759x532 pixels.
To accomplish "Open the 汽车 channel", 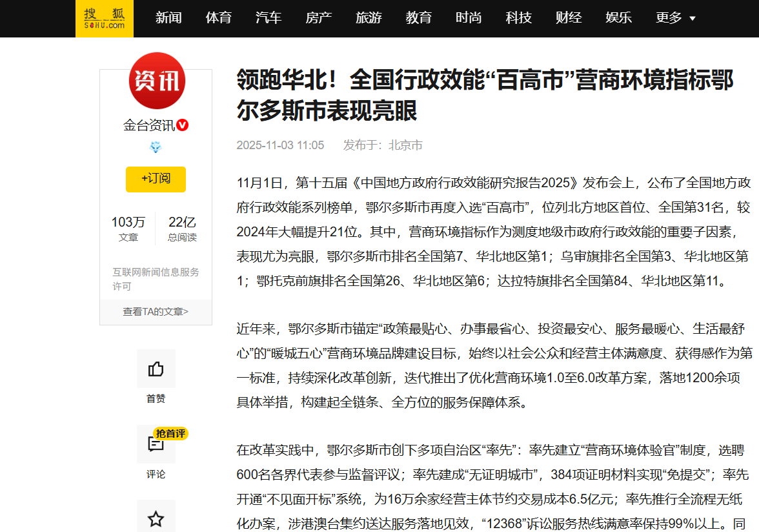I will [268, 18].
